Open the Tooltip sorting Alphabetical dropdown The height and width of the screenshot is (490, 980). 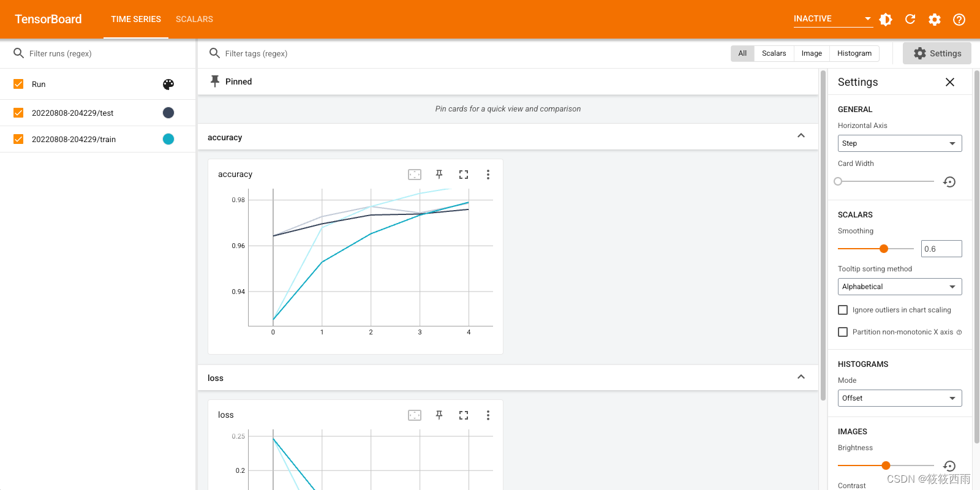[900, 287]
